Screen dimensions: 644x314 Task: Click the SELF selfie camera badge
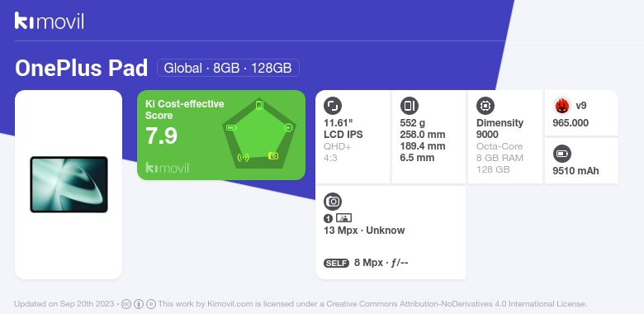pyautogui.click(x=336, y=263)
